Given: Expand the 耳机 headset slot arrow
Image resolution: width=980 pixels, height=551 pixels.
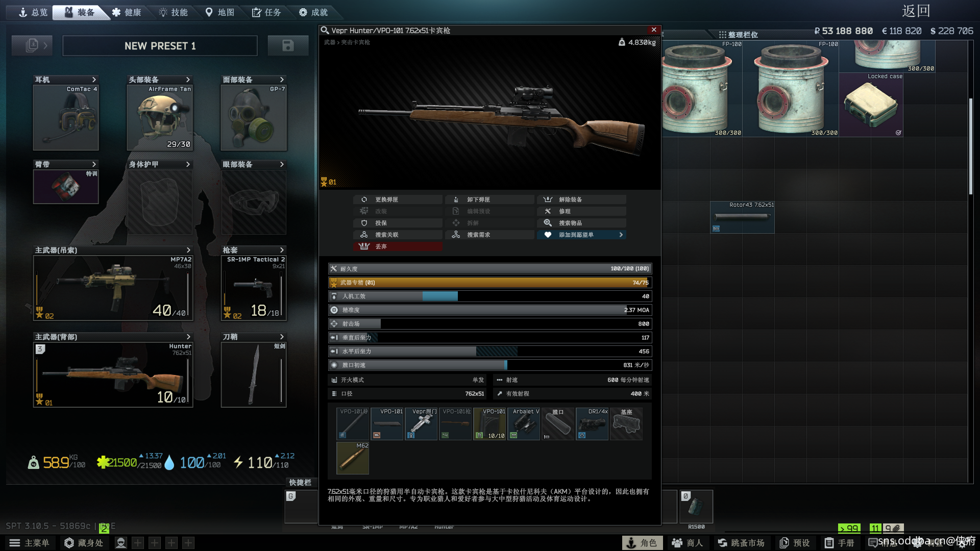Looking at the screenshot, I should 94,80.
